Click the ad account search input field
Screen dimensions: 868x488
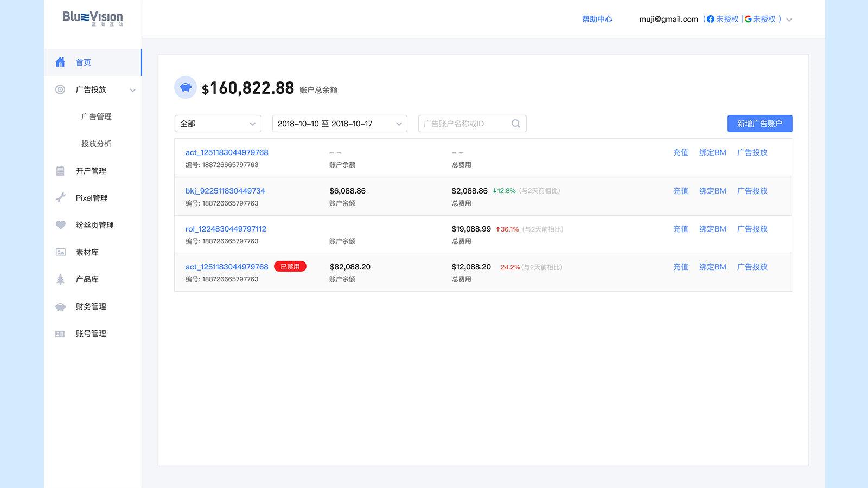coord(467,123)
